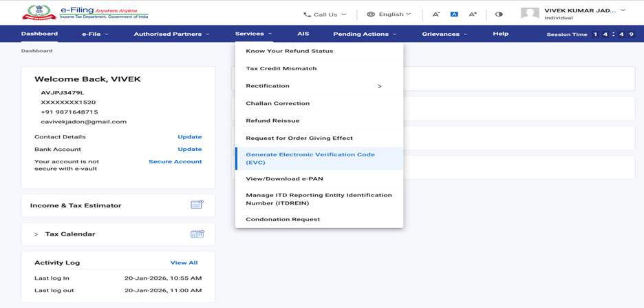Click the increase font size icon
The width and height of the screenshot is (644, 308).
pos(473,14)
